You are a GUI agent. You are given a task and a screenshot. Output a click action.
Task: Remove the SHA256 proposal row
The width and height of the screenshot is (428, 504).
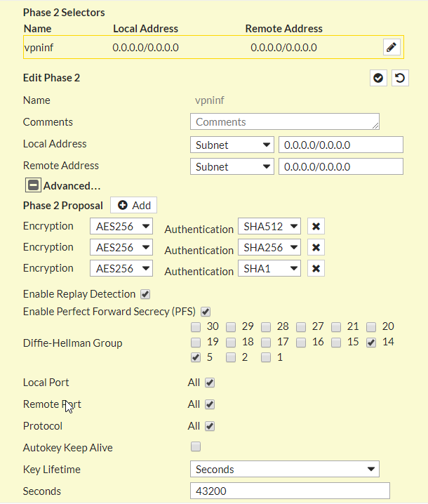click(x=316, y=248)
